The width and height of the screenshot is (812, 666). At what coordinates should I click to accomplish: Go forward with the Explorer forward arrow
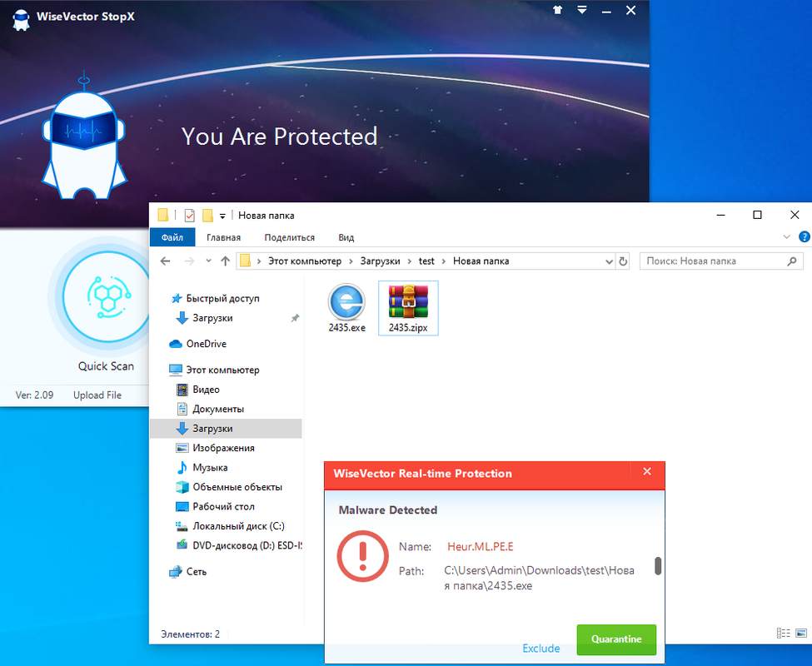point(190,261)
